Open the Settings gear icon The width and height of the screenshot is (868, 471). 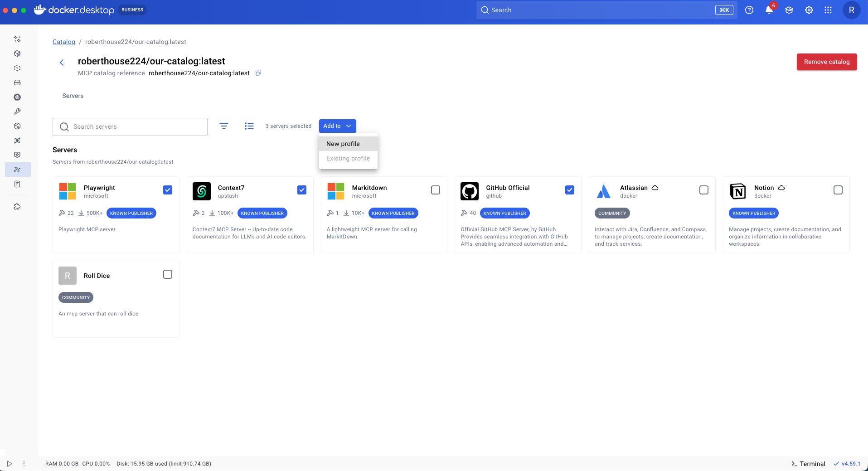coord(809,10)
